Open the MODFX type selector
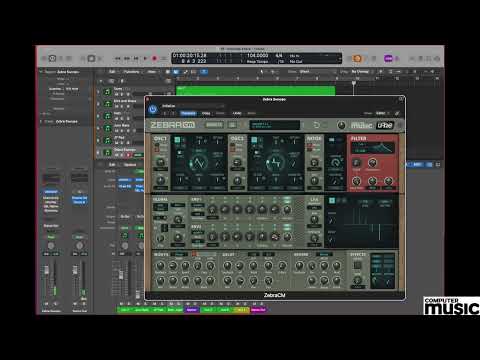This screenshot has height=360, width=480. [x=179, y=254]
